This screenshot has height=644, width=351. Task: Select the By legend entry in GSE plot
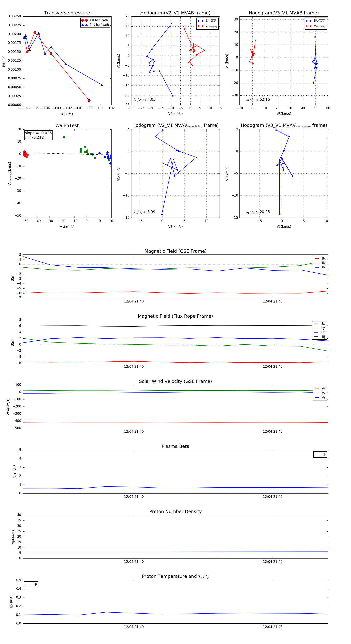pos(320,263)
